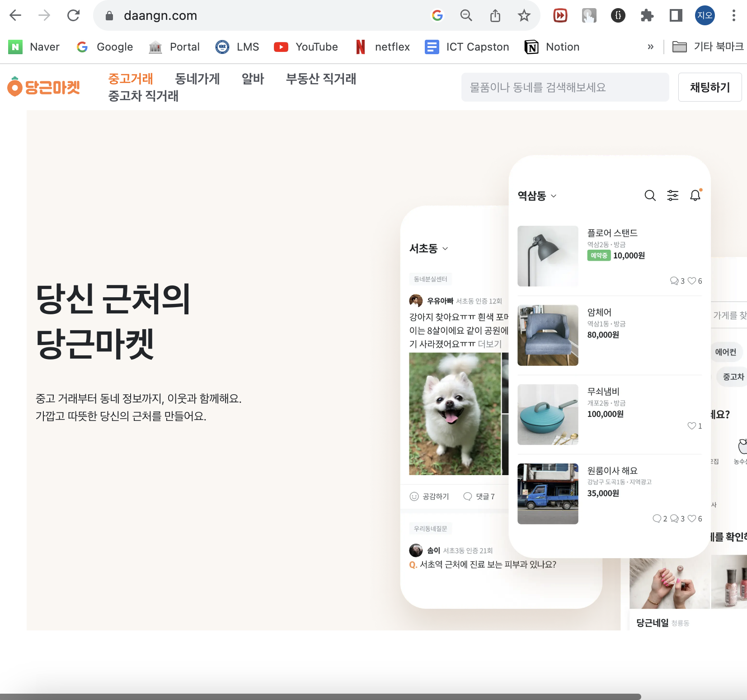Open the curly braces extension icon
The height and width of the screenshot is (700, 747).
[618, 15]
